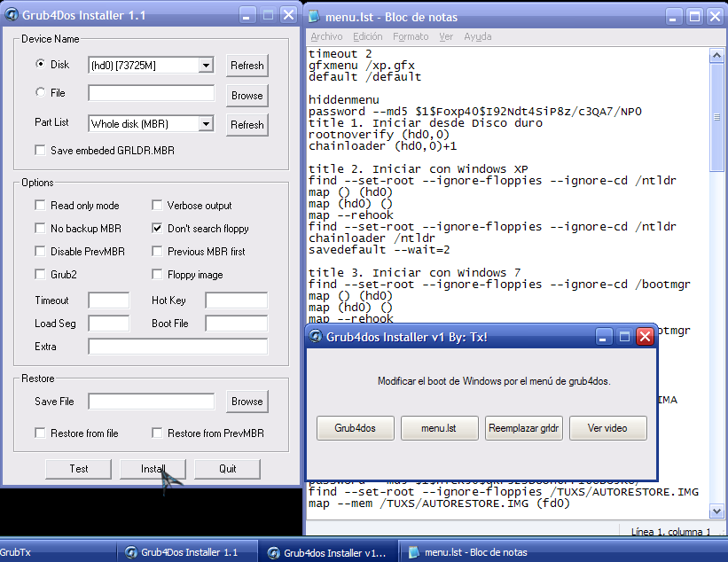Screen dimensions: 728x562
Task: Click Refresh next to Disk dropdown
Action: point(247,66)
